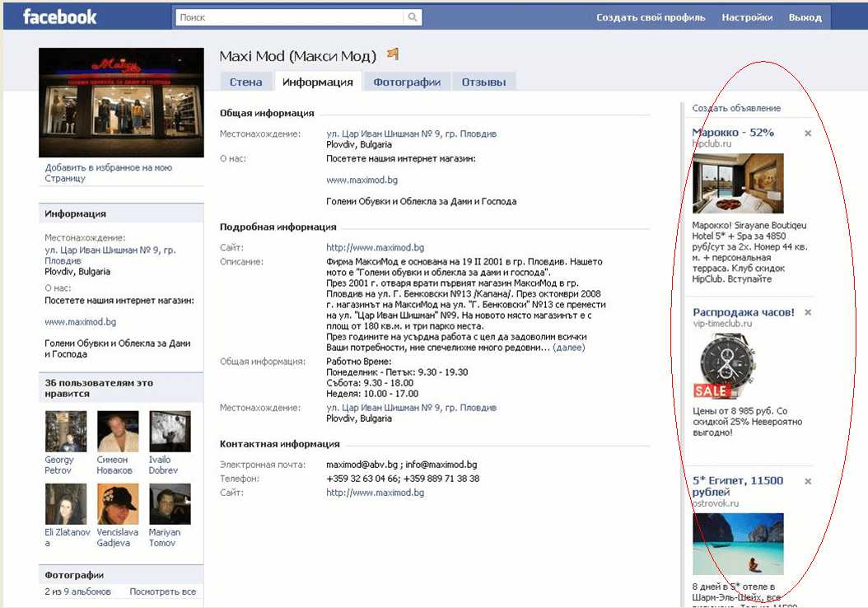Click the Фотографии sidebar section header

coord(121,575)
